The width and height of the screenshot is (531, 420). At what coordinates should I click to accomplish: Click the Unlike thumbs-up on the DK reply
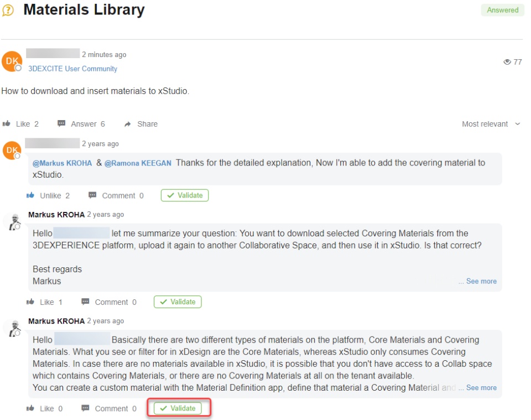[30, 195]
